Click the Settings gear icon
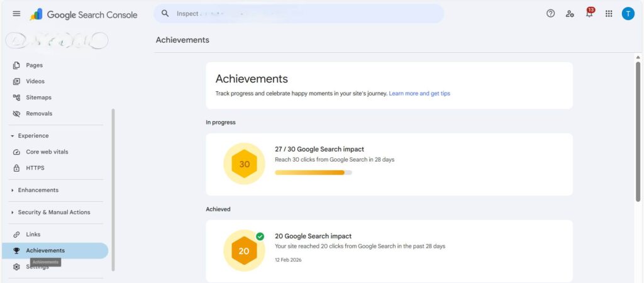The width and height of the screenshot is (644, 283). 16,267
